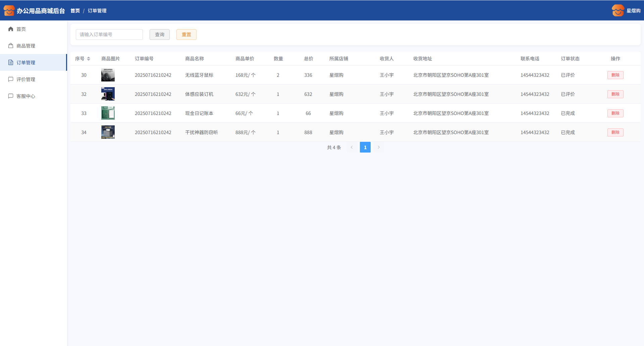This screenshot has height=346, width=644.
Task: Click the 星熠购 user avatar icon
Action: tap(618, 10)
